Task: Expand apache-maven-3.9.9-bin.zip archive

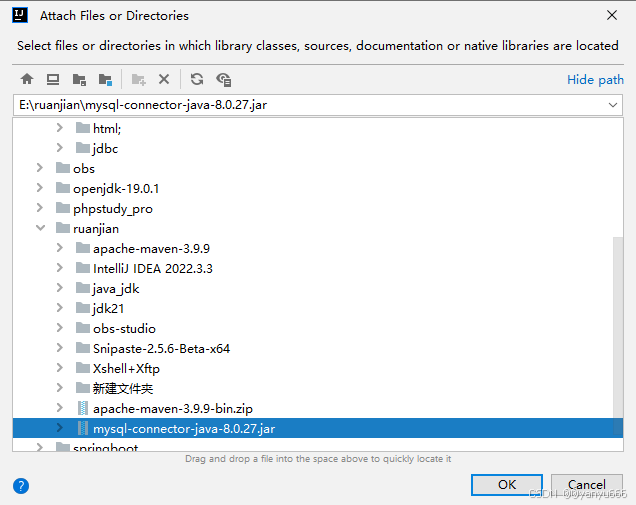Action: click(60, 407)
